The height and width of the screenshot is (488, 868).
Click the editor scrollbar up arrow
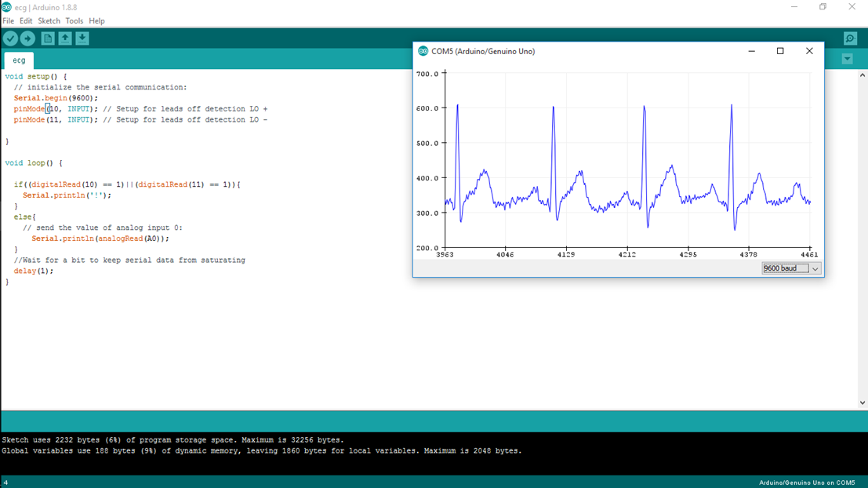863,75
